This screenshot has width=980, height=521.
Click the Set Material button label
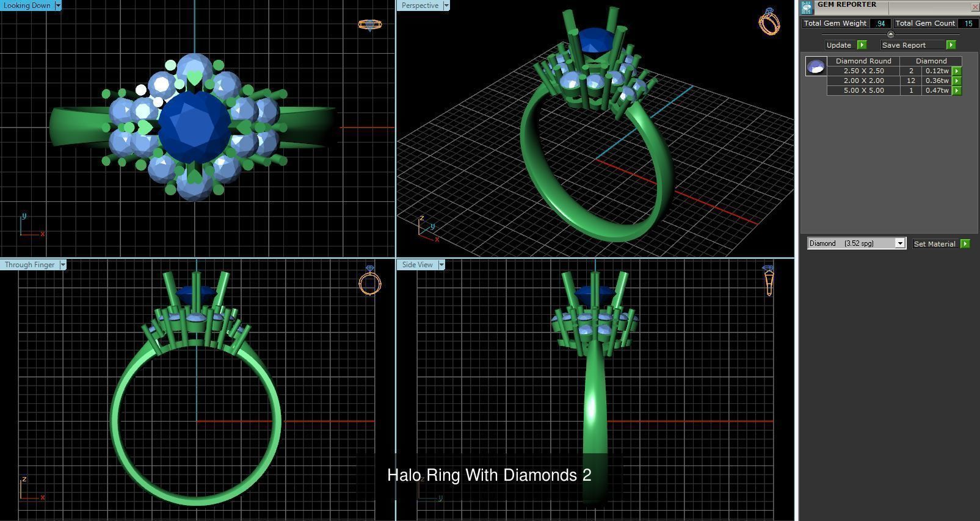[934, 243]
